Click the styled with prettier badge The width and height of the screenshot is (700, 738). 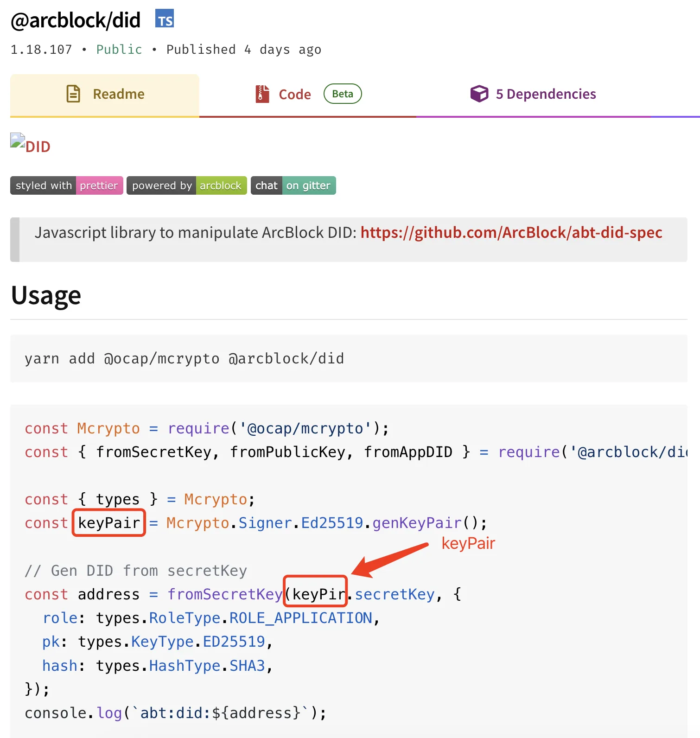pos(67,185)
